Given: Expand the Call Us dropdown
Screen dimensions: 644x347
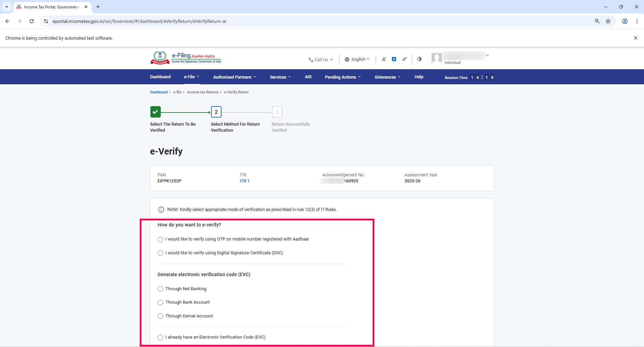Looking at the screenshot, I should point(321,60).
